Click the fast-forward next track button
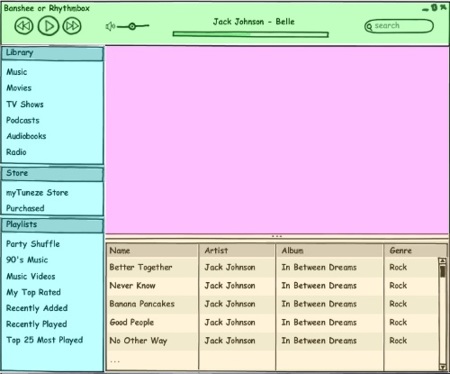This screenshot has height=374, width=450. pos(72,26)
